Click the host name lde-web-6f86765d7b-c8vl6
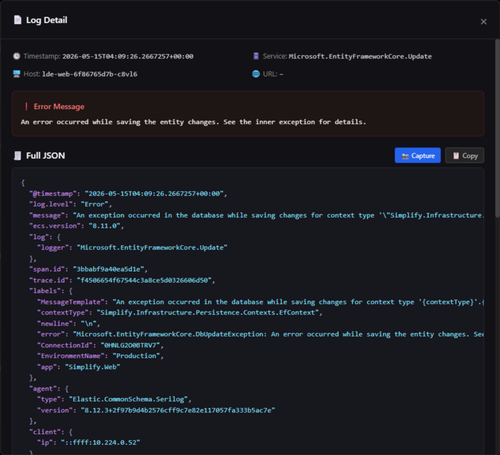This screenshot has height=455, width=500. tap(90, 74)
